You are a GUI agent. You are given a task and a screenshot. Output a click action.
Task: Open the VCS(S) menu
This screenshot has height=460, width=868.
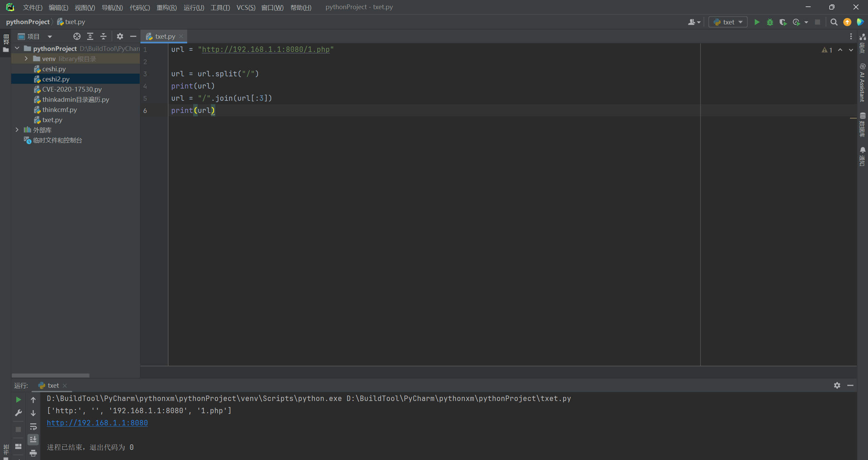pos(246,7)
